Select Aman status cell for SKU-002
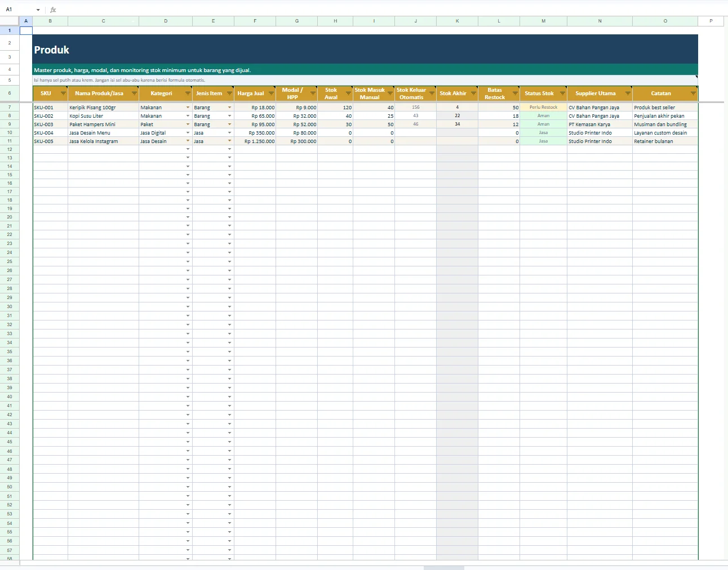The image size is (728, 570). point(543,116)
